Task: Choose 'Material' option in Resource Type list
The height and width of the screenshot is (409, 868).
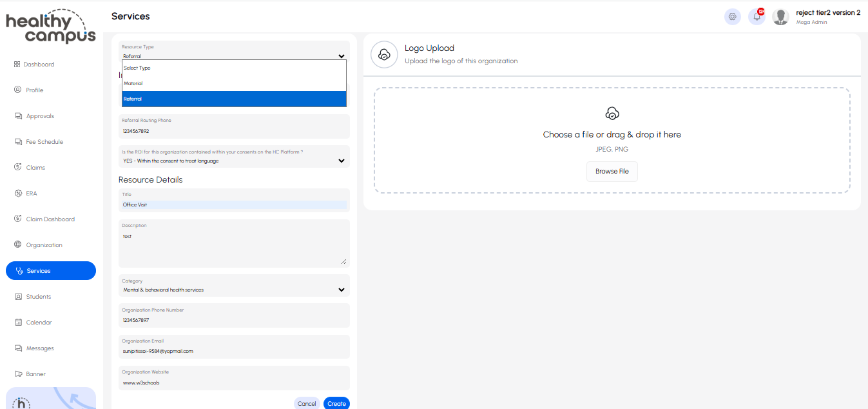Action: click(234, 83)
